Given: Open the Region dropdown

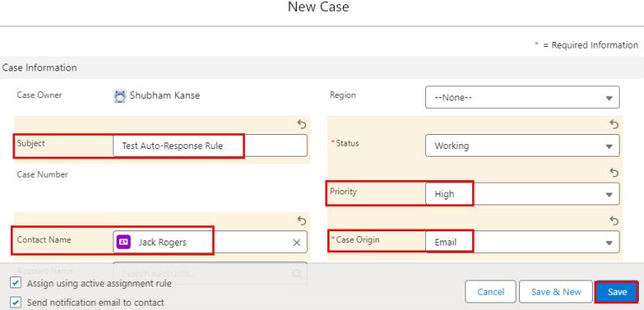Looking at the screenshot, I should pyautogui.click(x=522, y=97).
